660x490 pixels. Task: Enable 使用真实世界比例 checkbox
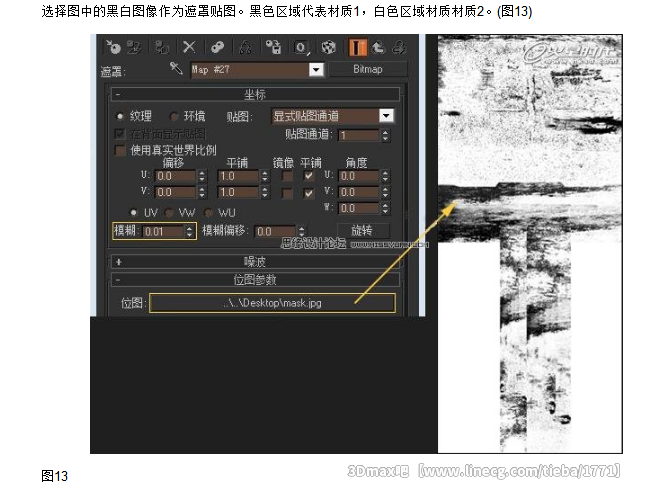(x=120, y=150)
